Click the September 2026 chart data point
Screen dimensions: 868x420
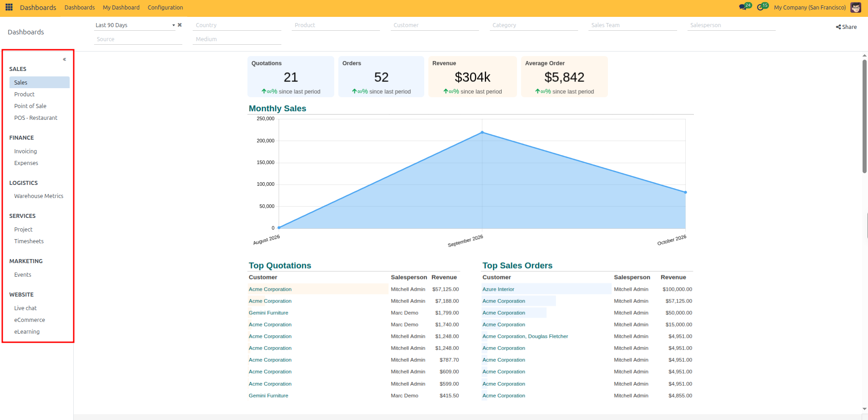(482, 132)
